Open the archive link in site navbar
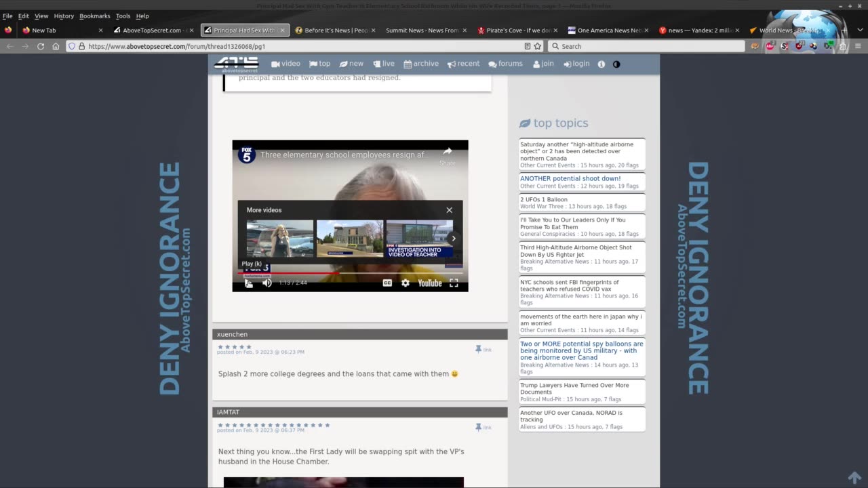The height and width of the screenshot is (488, 868). click(x=421, y=64)
